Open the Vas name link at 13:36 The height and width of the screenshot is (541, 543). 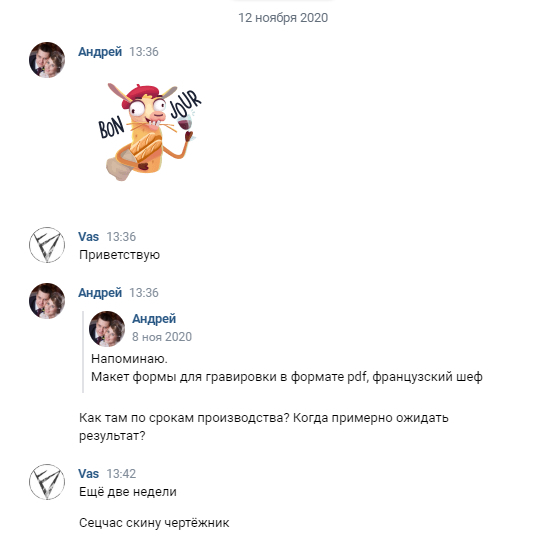(89, 237)
